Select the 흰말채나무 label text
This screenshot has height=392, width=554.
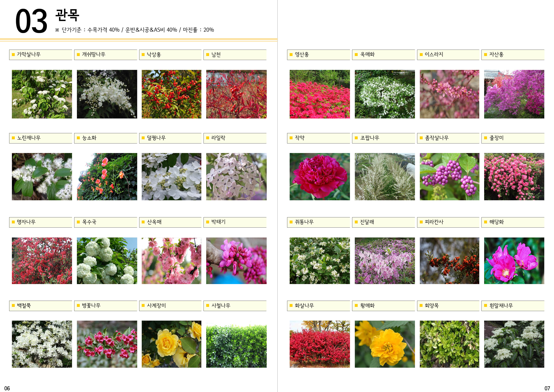pos(501,305)
